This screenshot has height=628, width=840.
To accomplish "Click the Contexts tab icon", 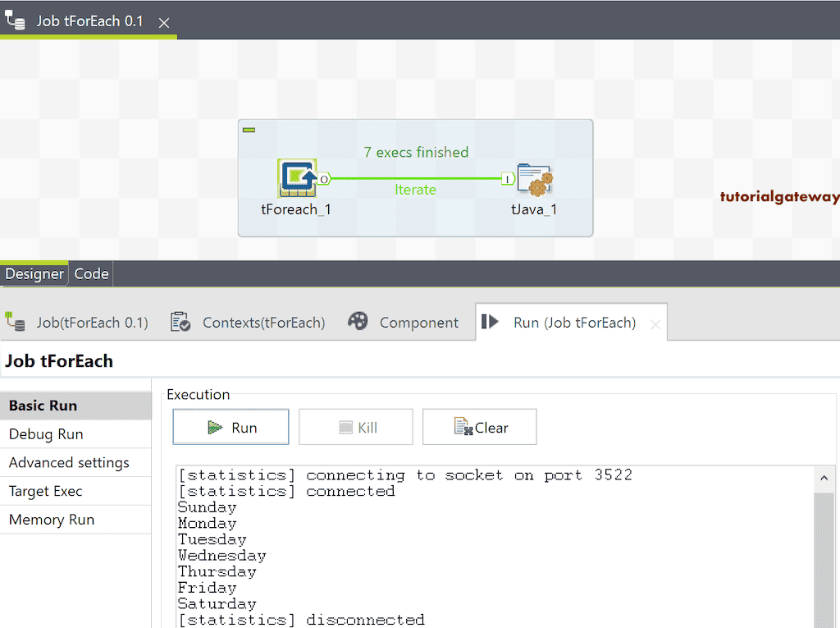I will click(179, 322).
